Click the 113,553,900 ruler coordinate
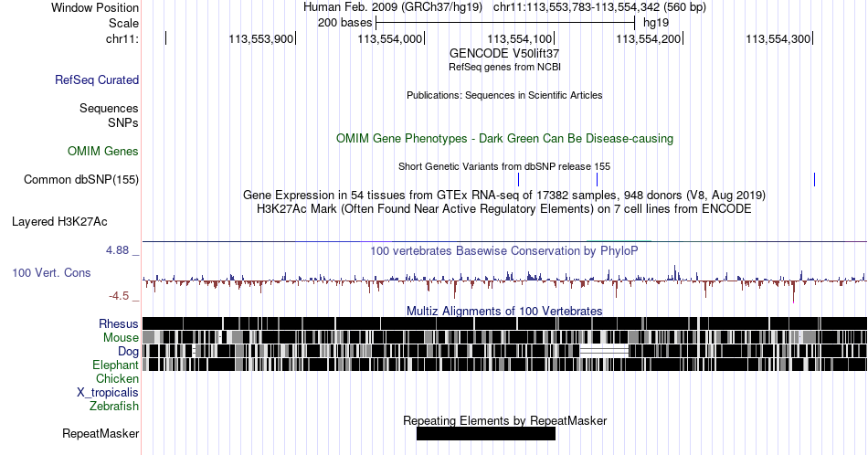Viewport: 868px width, 455px height. (260, 38)
